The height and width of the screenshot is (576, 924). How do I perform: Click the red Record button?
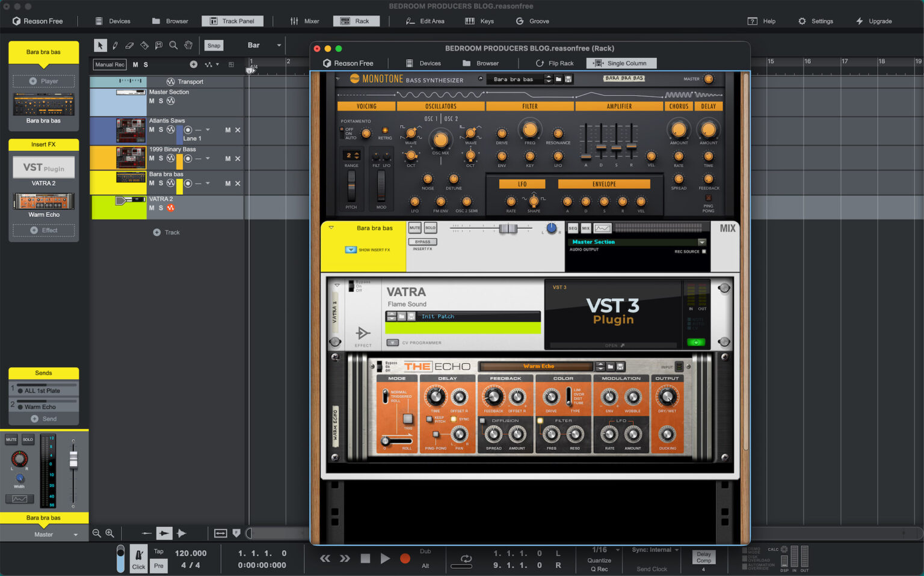405,559
